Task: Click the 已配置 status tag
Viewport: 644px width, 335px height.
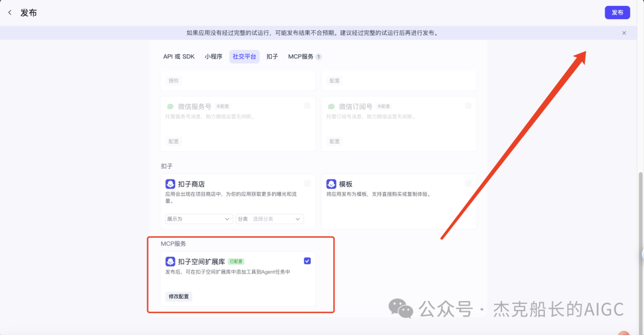Action: click(x=236, y=262)
